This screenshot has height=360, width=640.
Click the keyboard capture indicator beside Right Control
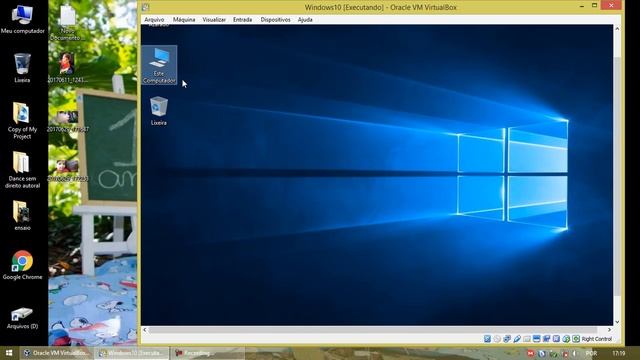pos(576,339)
